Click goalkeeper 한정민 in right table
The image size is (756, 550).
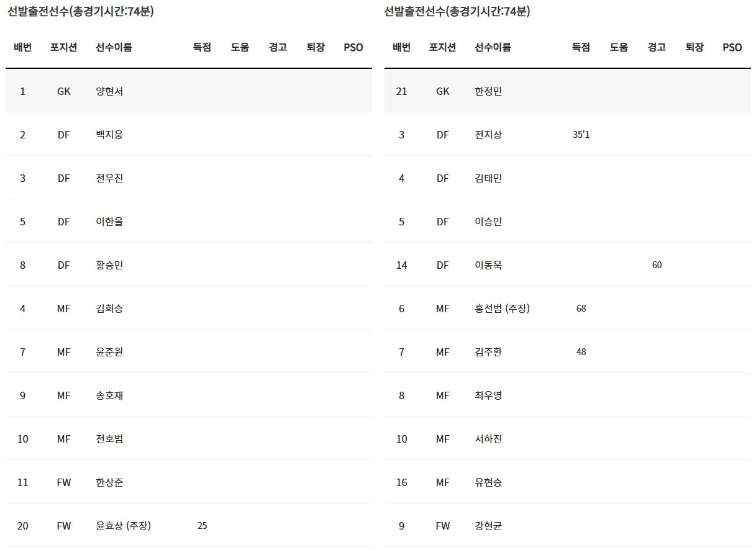click(488, 91)
